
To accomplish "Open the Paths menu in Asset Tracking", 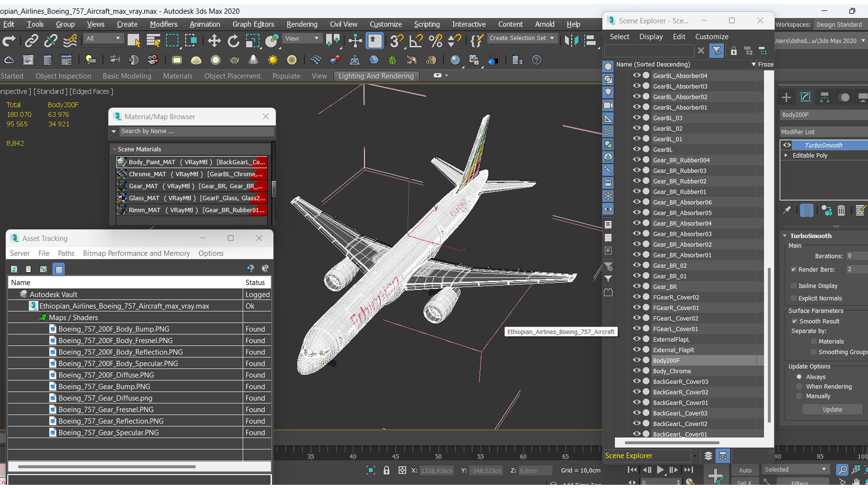I will pyautogui.click(x=66, y=253).
